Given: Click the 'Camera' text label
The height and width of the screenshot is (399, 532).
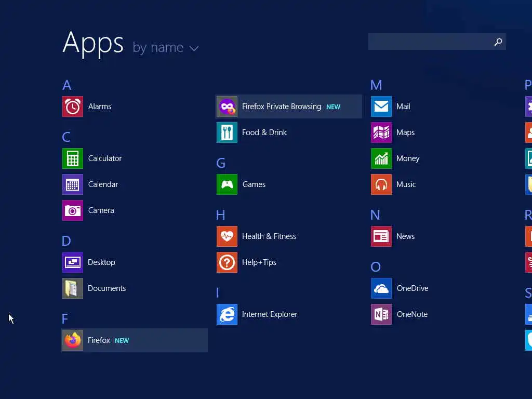Looking at the screenshot, I should [101, 210].
